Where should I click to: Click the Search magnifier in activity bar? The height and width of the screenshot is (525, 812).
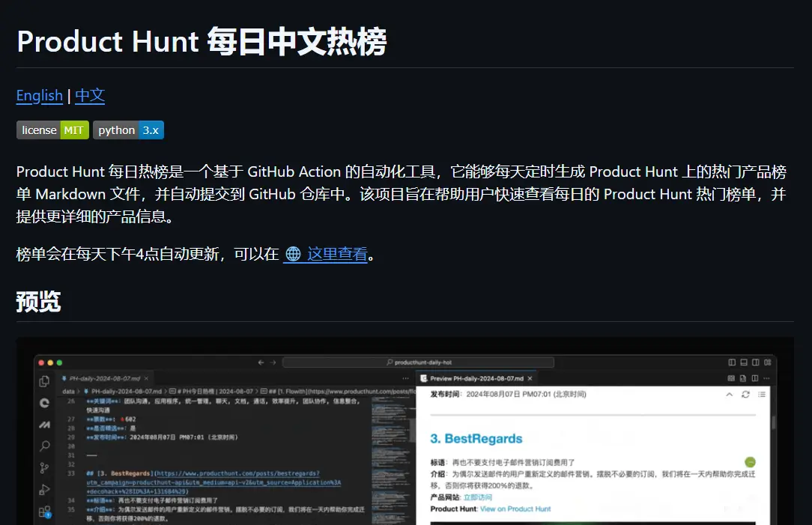point(45,446)
